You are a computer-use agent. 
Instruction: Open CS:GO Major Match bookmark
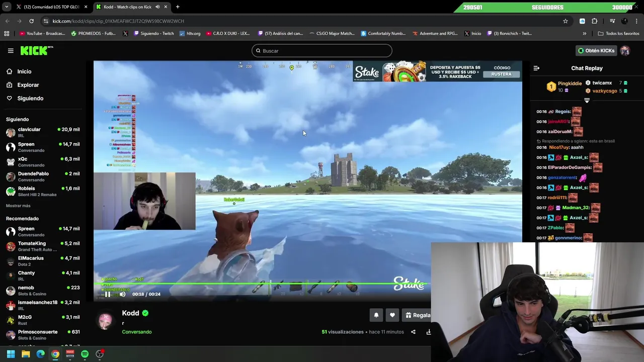click(x=332, y=34)
